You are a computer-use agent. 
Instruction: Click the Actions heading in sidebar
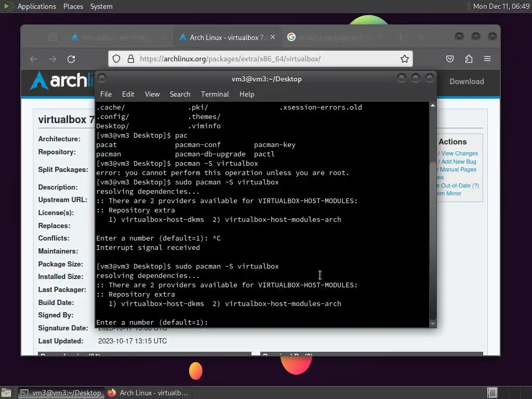click(x=453, y=142)
